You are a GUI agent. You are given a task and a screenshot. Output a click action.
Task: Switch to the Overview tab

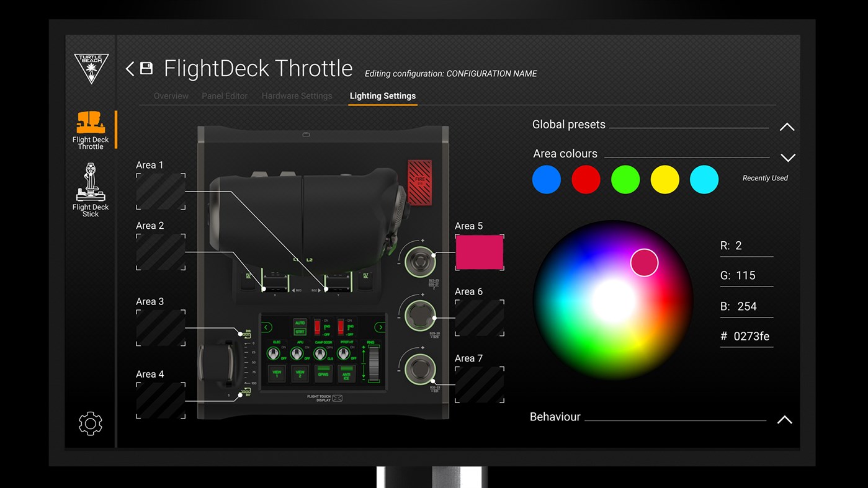(x=171, y=95)
